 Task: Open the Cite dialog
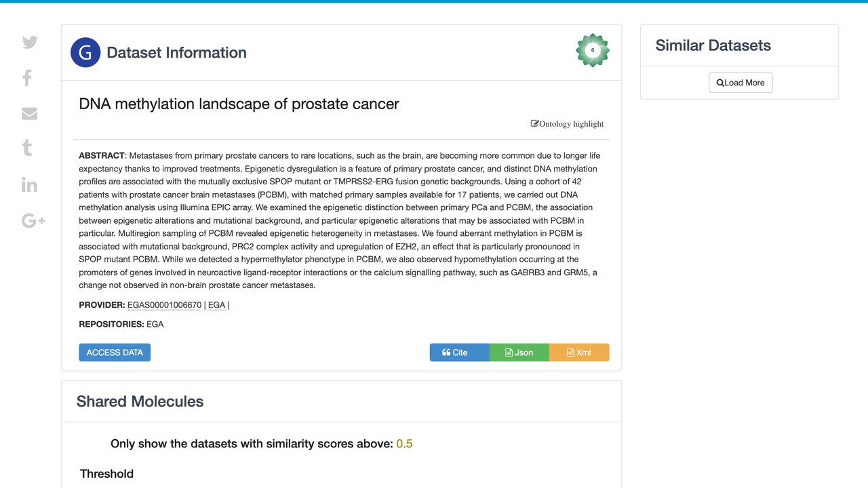(x=459, y=352)
